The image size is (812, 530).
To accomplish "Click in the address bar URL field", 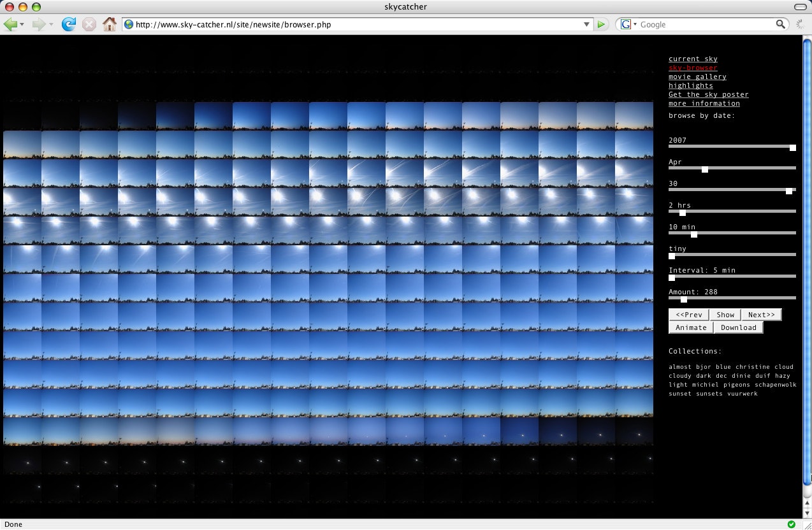I will coord(357,24).
